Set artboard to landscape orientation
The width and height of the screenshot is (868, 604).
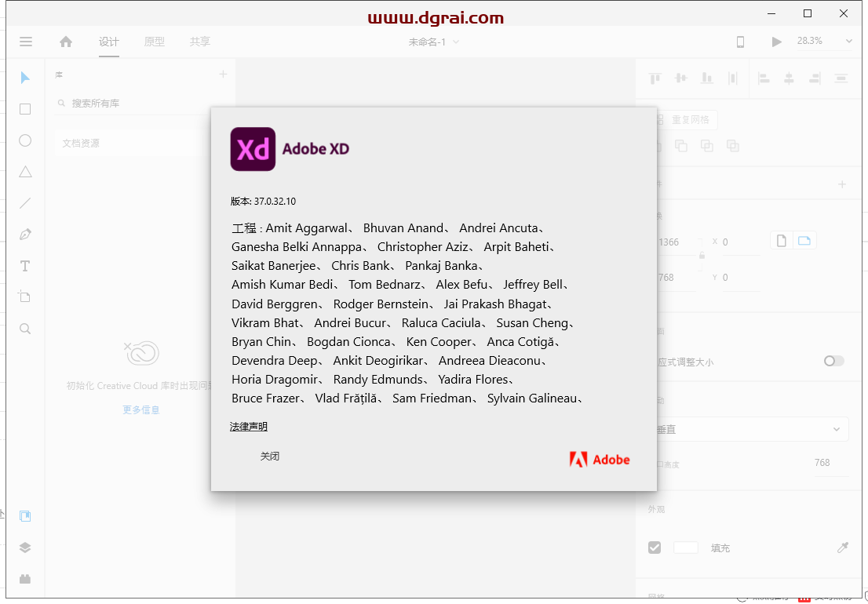[804, 241]
